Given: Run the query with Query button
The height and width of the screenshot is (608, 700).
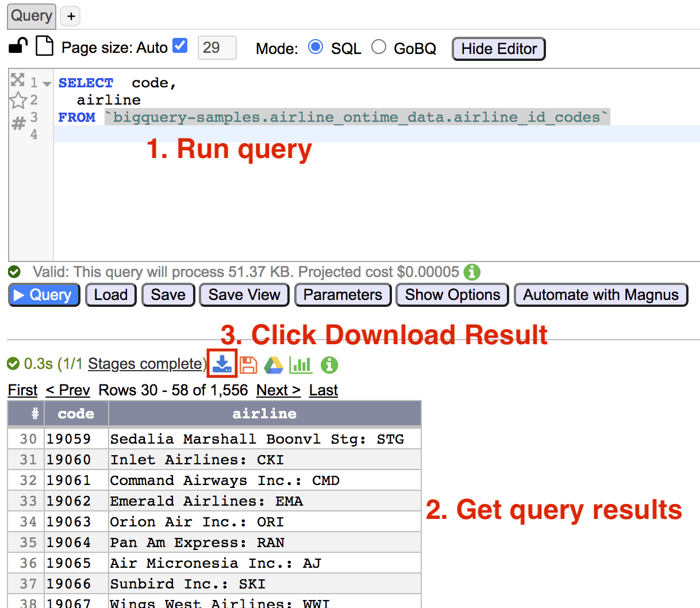Looking at the screenshot, I should [x=44, y=295].
